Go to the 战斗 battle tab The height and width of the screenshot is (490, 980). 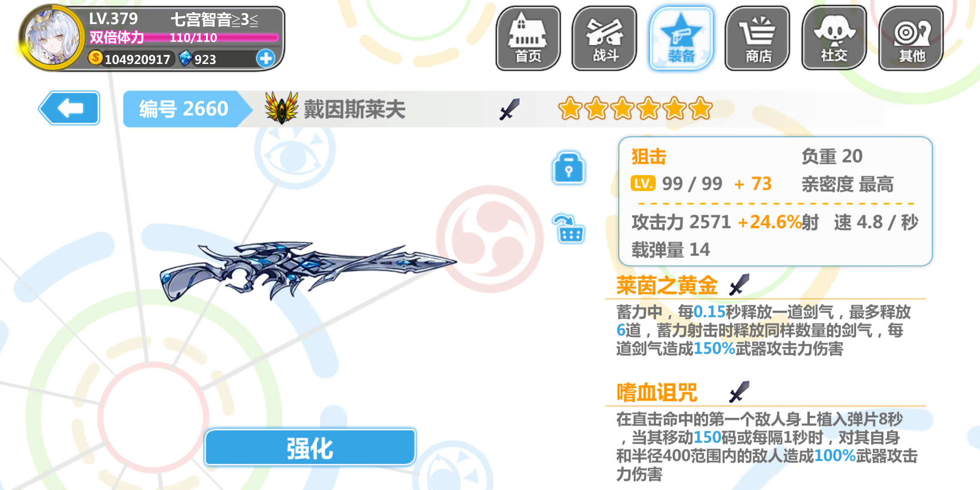(605, 39)
